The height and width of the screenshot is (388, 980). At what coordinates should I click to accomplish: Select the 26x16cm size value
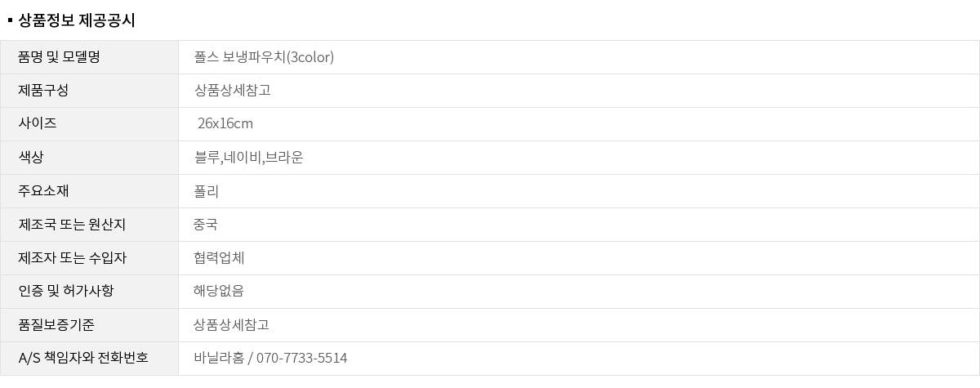225,124
